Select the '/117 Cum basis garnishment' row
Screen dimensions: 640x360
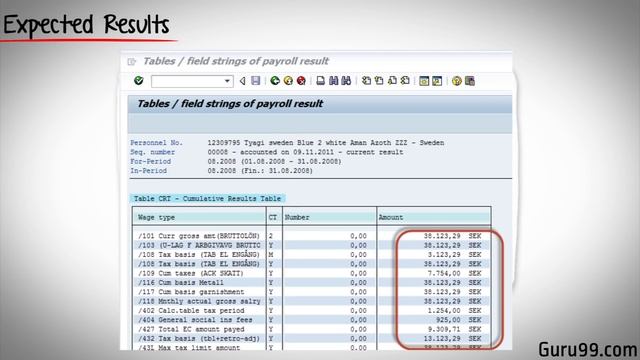point(311,292)
